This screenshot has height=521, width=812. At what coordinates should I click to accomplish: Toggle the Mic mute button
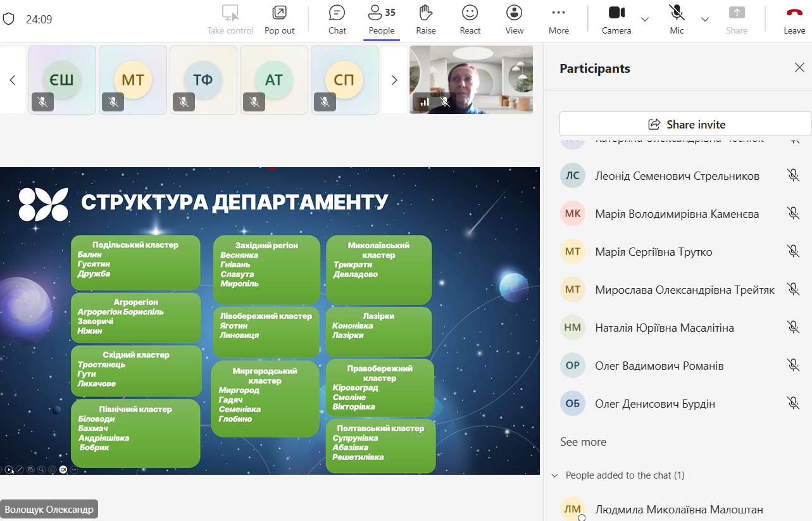[x=677, y=20]
